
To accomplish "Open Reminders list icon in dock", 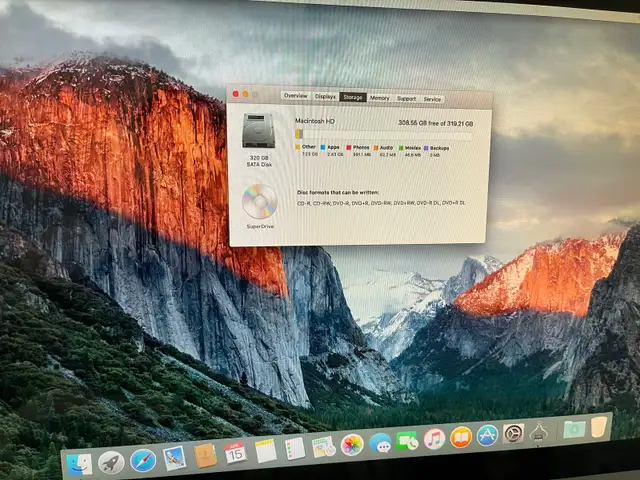I will pos(295,448).
